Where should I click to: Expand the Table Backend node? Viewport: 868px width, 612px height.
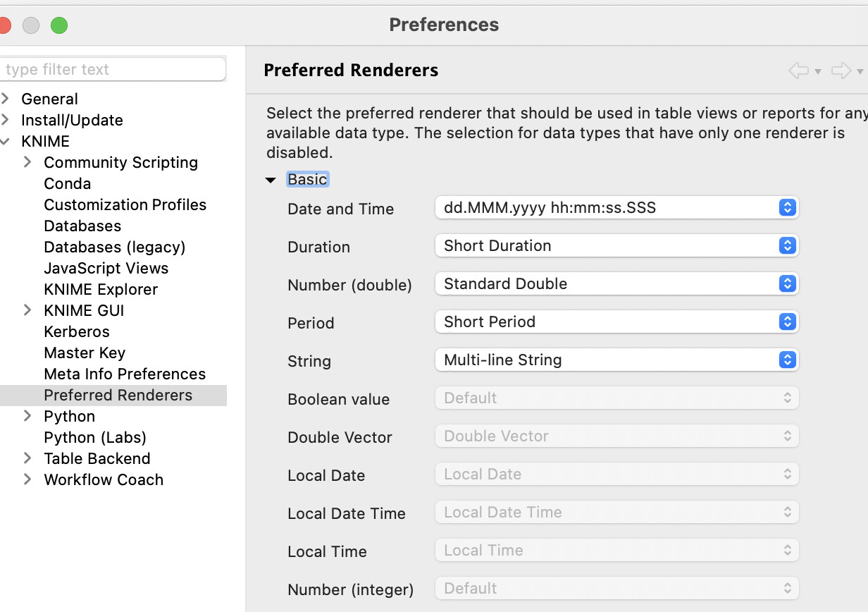point(27,458)
